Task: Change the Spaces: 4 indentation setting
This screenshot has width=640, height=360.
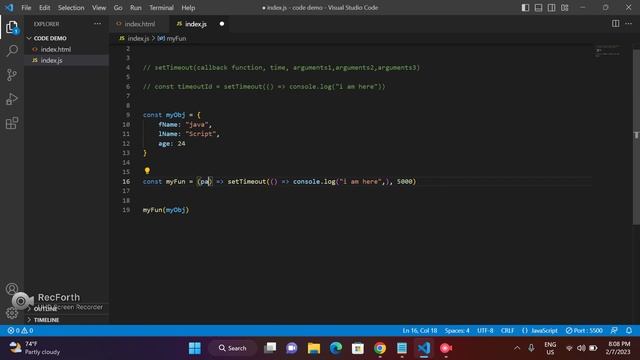Action: click(x=457, y=331)
